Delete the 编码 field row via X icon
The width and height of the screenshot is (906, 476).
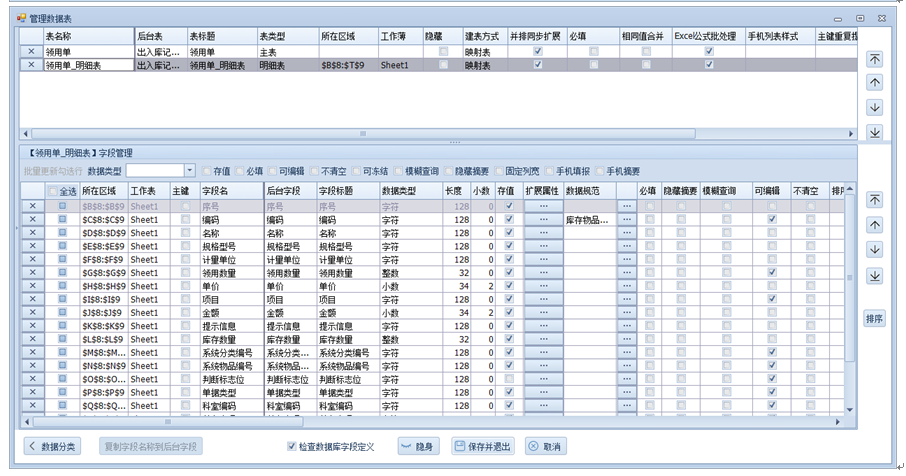pos(30,219)
